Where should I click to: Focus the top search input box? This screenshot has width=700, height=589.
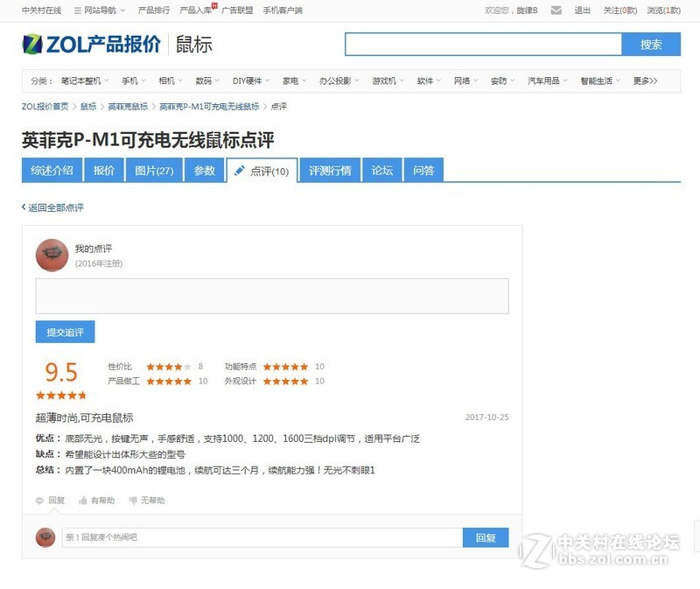(484, 45)
